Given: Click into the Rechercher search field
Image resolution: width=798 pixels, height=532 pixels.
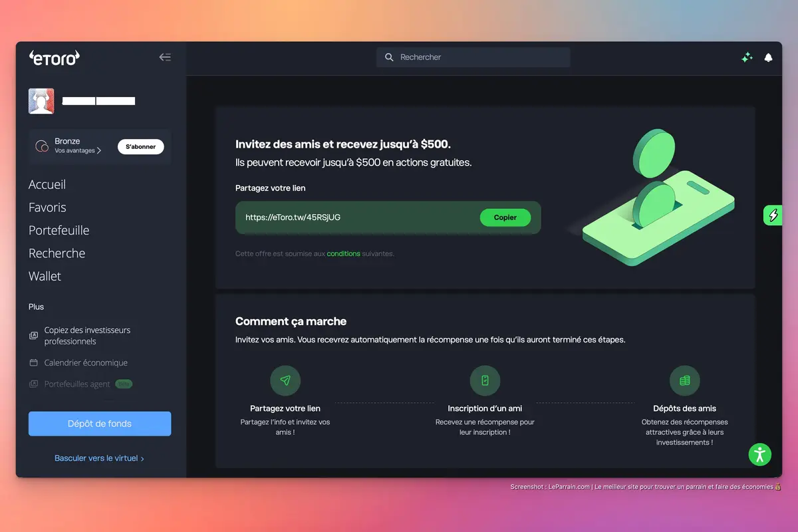Looking at the screenshot, I should point(473,57).
